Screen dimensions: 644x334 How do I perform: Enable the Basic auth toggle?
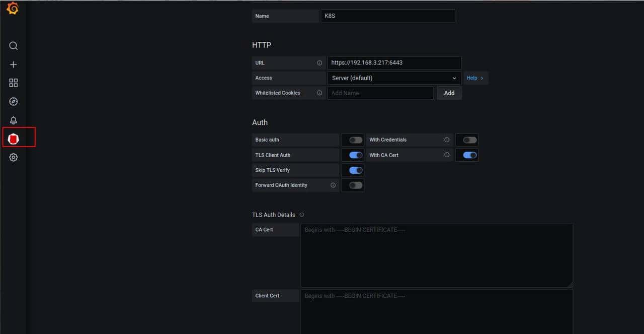point(356,140)
